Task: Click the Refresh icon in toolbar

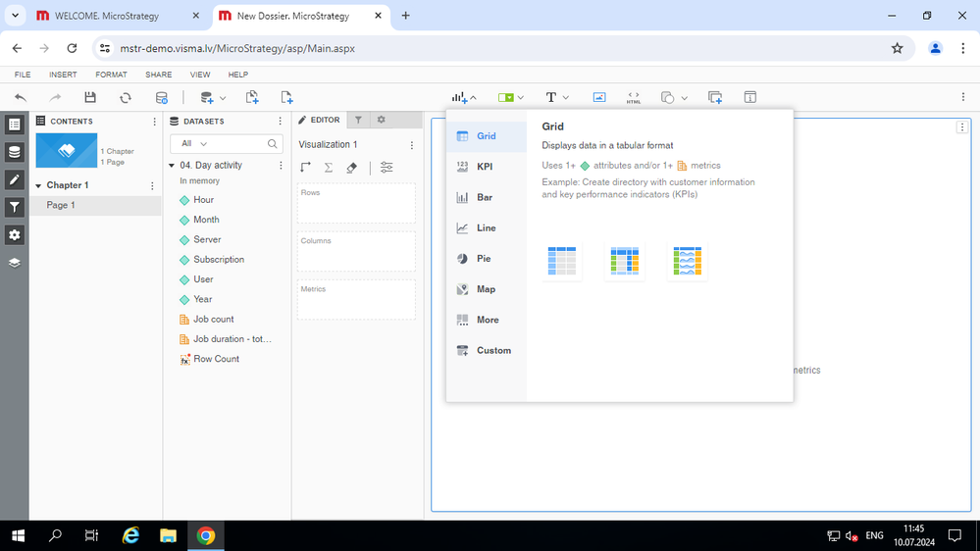Action: [x=126, y=97]
